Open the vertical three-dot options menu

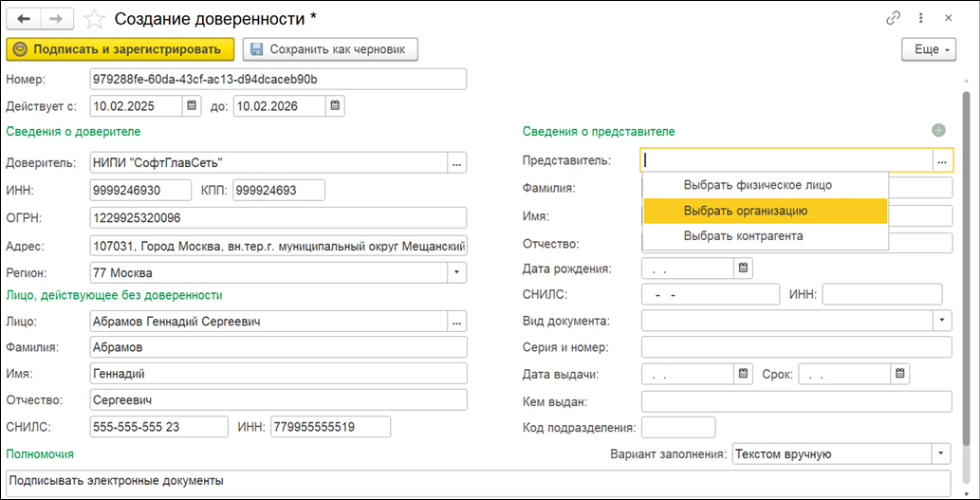click(920, 18)
